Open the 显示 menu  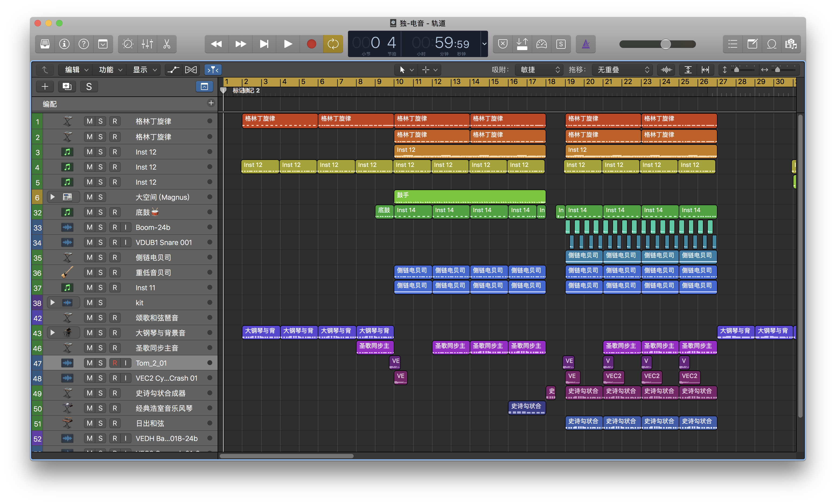tap(144, 70)
